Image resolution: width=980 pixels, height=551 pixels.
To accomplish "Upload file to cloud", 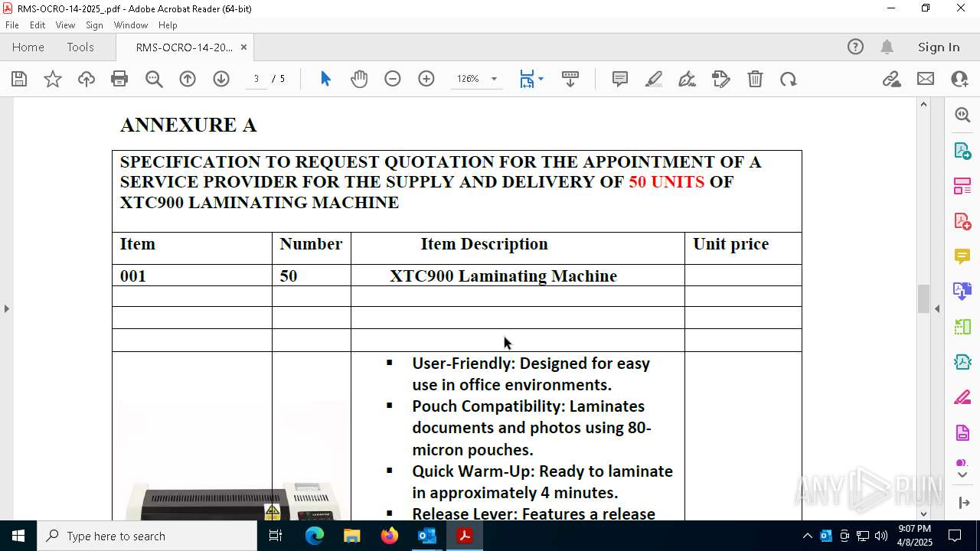I will pos(87,79).
